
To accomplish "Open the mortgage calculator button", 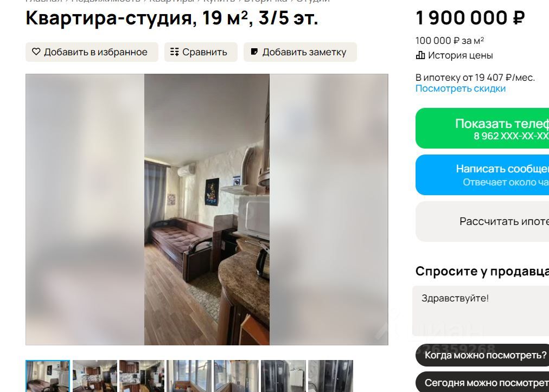I will click(x=482, y=221).
